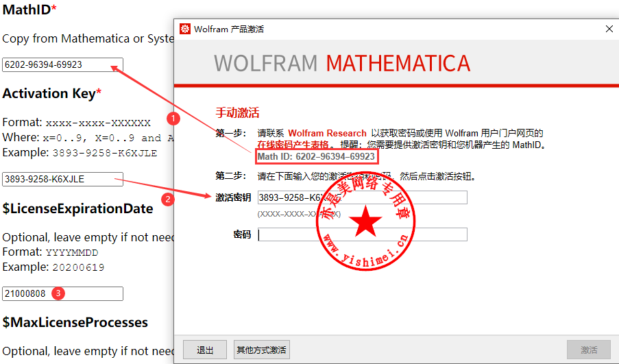Click the MathID heading on the web page
Viewport: 619px width, 364px height.
tap(29, 10)
